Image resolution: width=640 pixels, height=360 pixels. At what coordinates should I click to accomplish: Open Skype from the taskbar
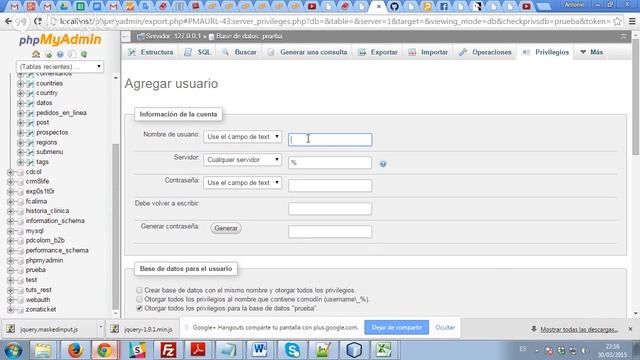pos(292,350)
